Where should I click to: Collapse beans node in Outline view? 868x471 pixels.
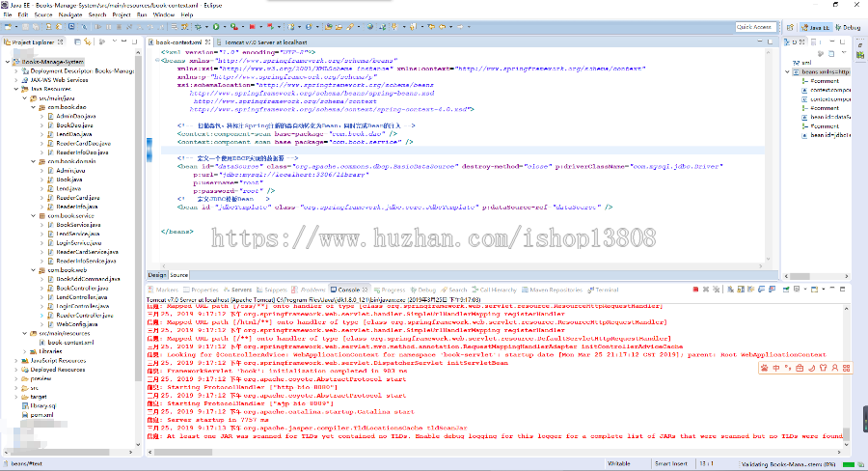pyautogui.click(x=787, y=72)
